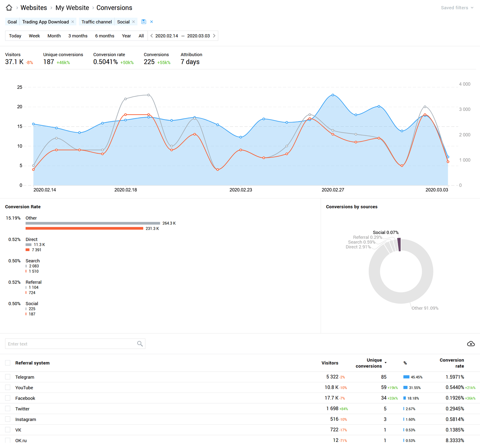Select the Year period tab
This screenshot has height=448, width=480.
126,36
